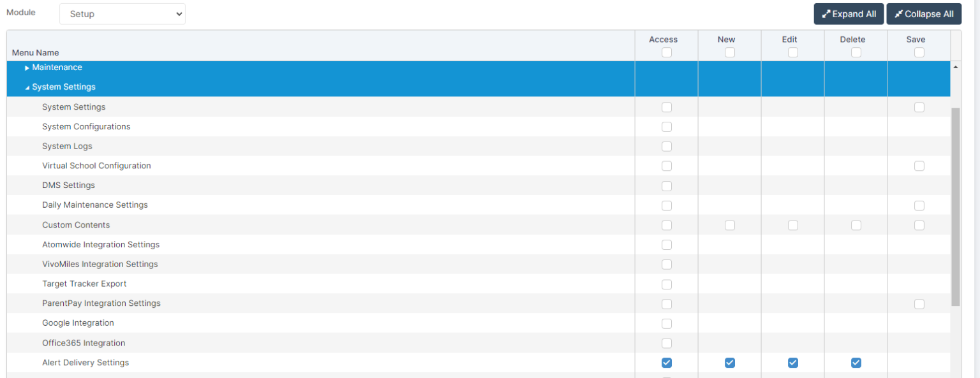Screen dimensions: 980x378
Task: Enable Save for Virtual School Configuration
Action: point(919,166)
